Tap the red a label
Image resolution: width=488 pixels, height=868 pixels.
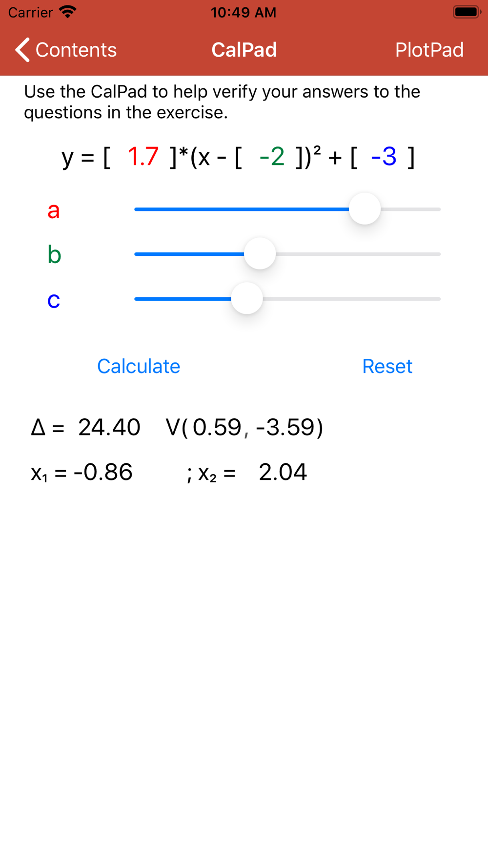(54, 210)
